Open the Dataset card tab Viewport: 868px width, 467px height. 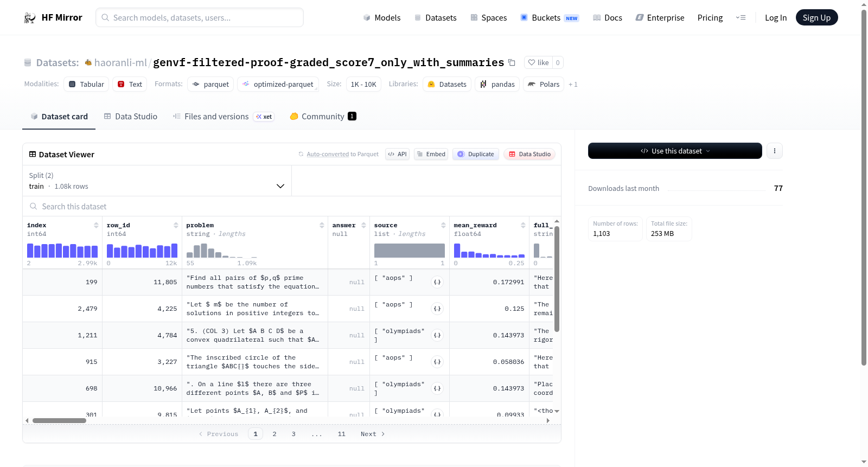(59, 116)
